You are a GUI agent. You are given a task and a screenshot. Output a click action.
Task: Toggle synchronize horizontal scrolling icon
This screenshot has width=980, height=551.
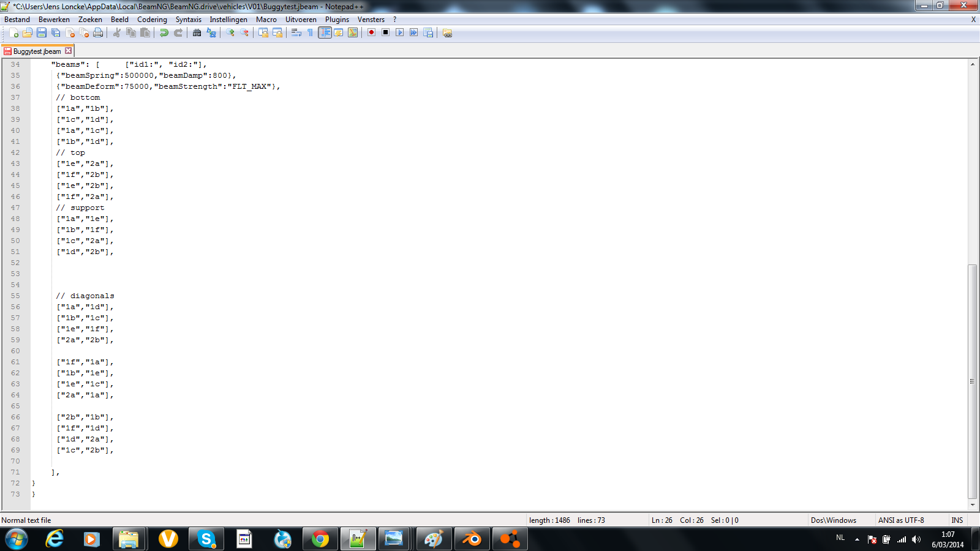click(x=277, y=33)
